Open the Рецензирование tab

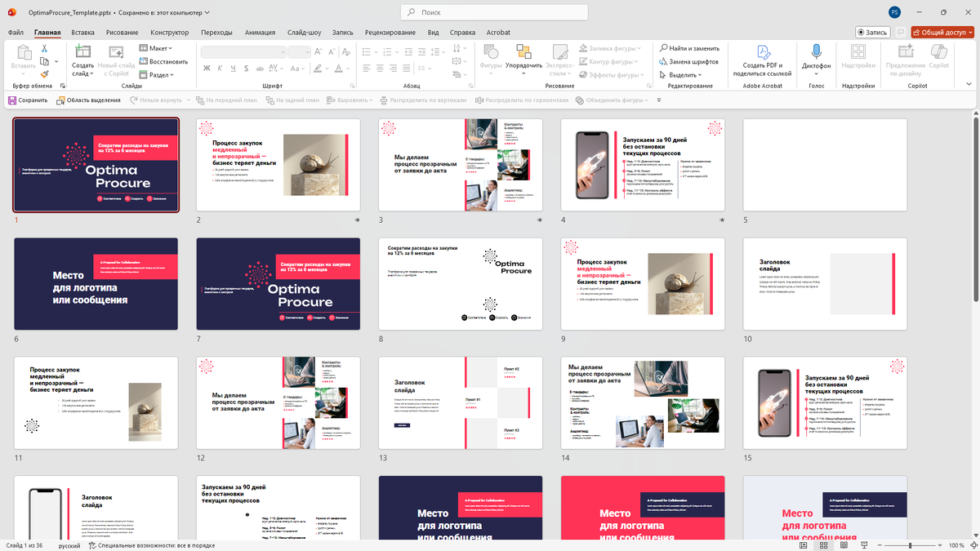point(390,33)
